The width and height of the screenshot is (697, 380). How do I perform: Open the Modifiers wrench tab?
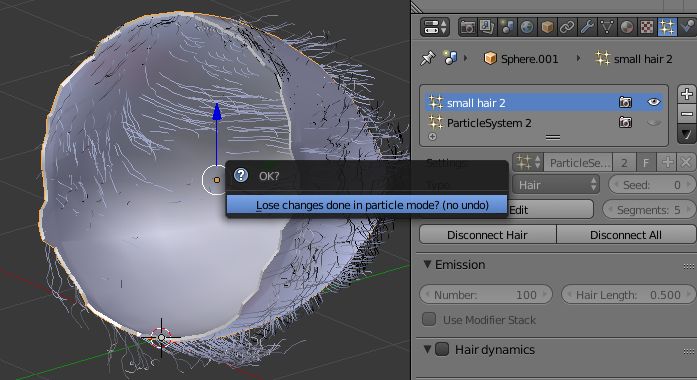point(587,27)
